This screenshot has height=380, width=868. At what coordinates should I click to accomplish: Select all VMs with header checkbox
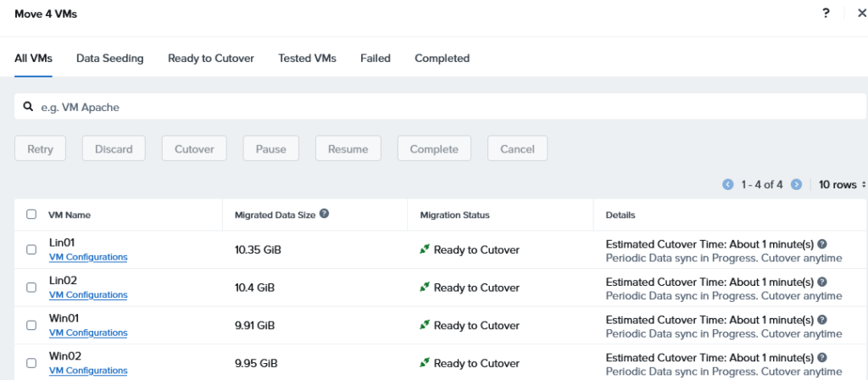31,215
